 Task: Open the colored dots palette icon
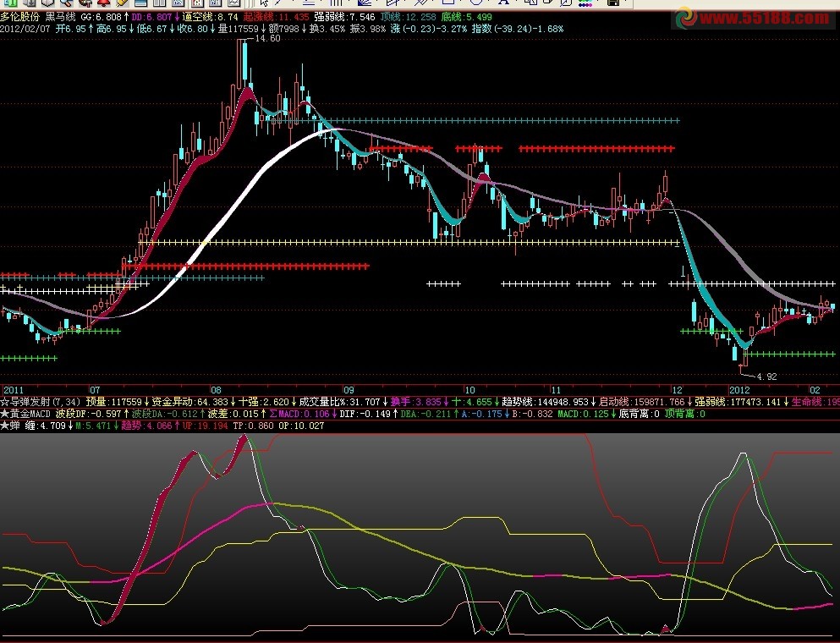coord(585,3)
